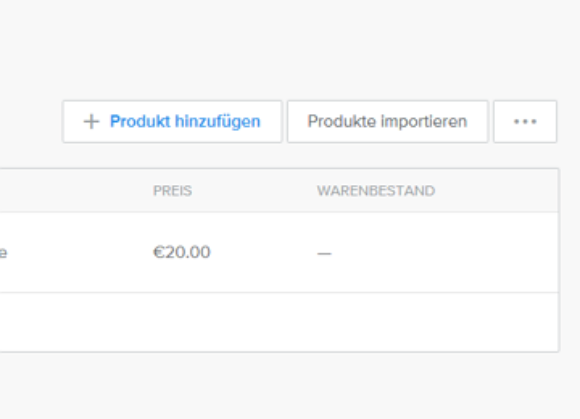
Task: Click the blank product row area right of the dash
Action: pos(444,252)
